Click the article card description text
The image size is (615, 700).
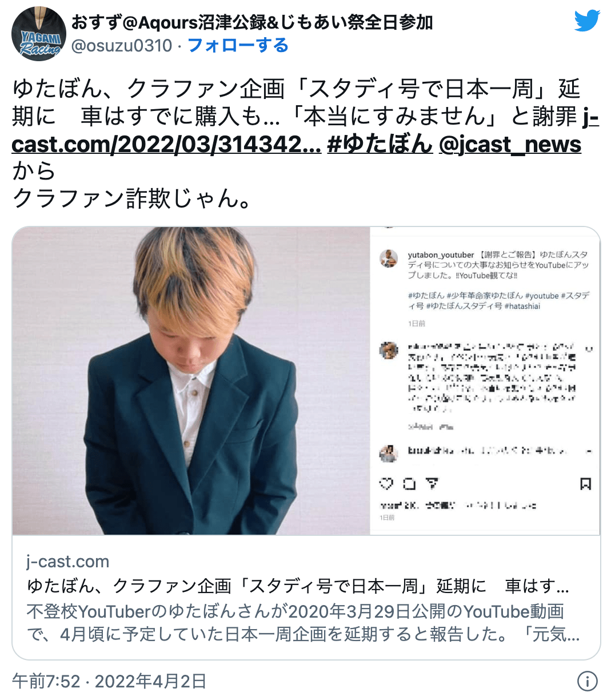[x=303, y=623]
